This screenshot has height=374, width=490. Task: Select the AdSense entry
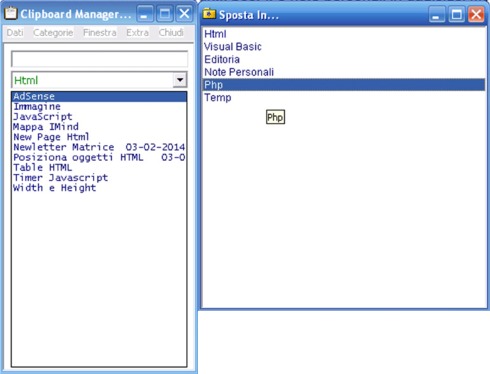[x=99, y=96]
